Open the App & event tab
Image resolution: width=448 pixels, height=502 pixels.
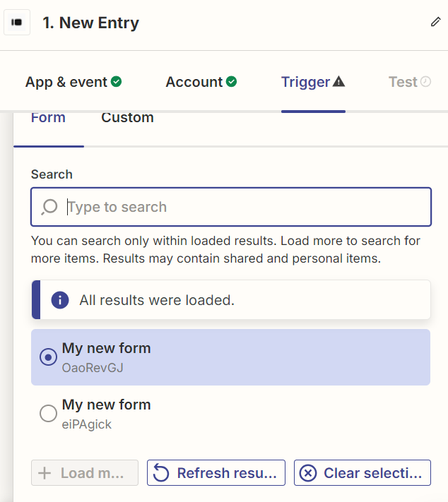coord(73,82)
